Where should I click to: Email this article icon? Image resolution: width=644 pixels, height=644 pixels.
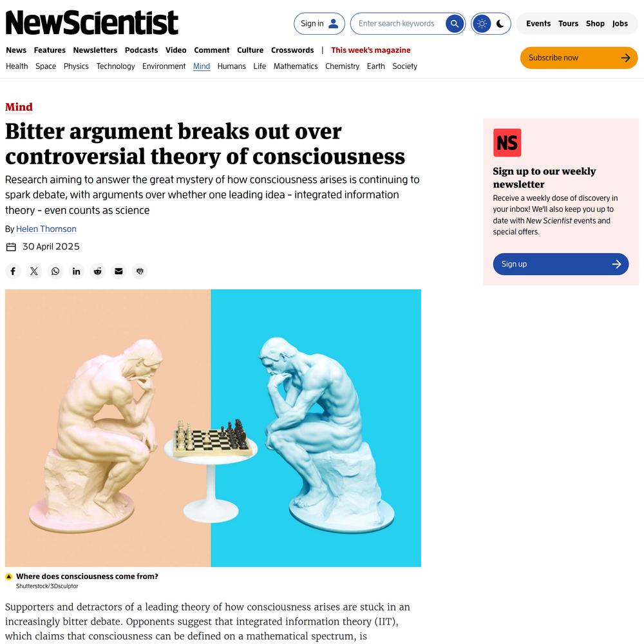pos(118,271)
